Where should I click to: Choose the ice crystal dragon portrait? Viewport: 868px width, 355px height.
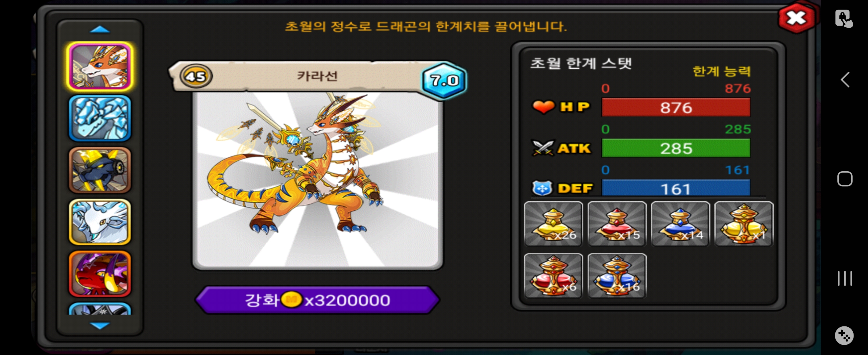coord(100,118)
